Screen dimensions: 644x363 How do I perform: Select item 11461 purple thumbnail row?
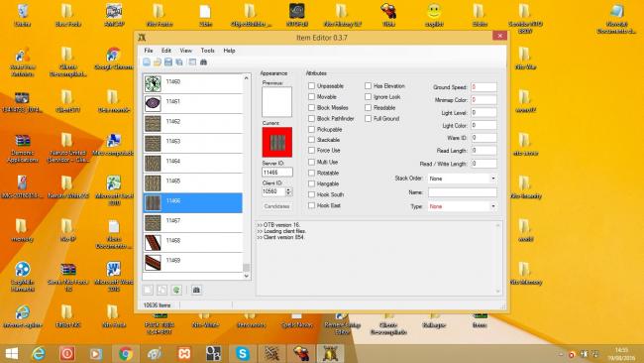point(192,103)
